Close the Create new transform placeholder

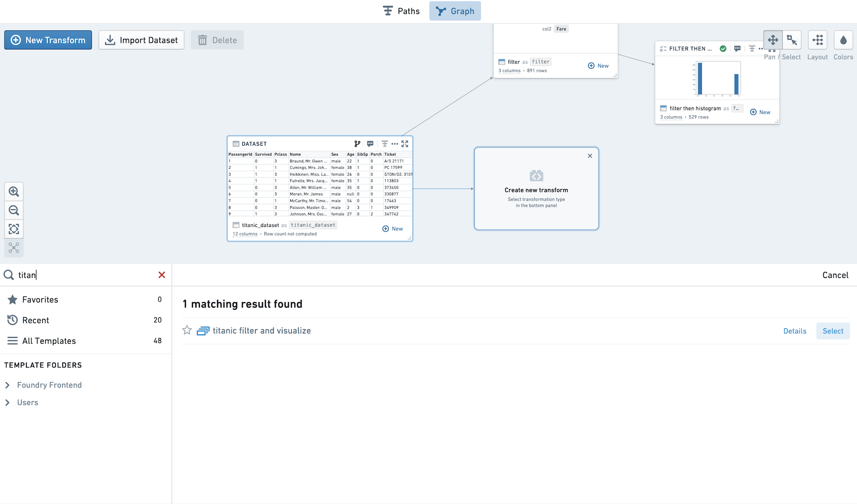coord(590,156)
